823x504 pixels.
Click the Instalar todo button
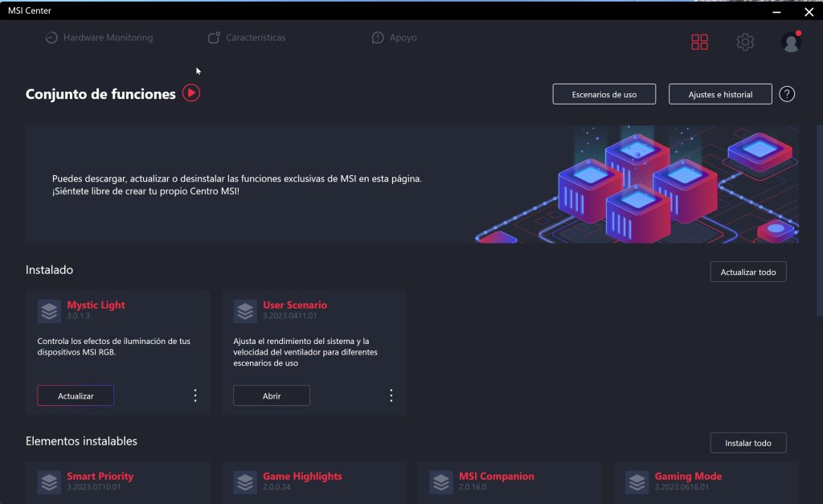[x=748, y=443]
